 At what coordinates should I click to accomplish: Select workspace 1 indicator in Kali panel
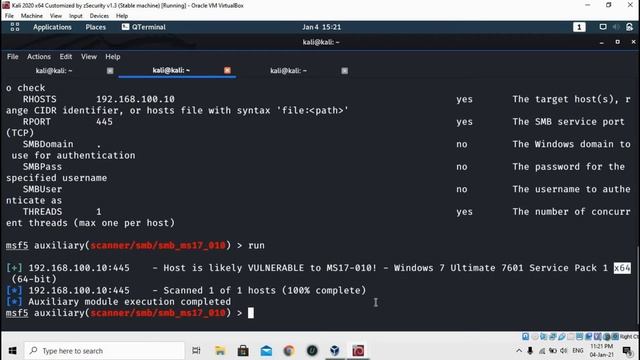click(x=579, y=27)
